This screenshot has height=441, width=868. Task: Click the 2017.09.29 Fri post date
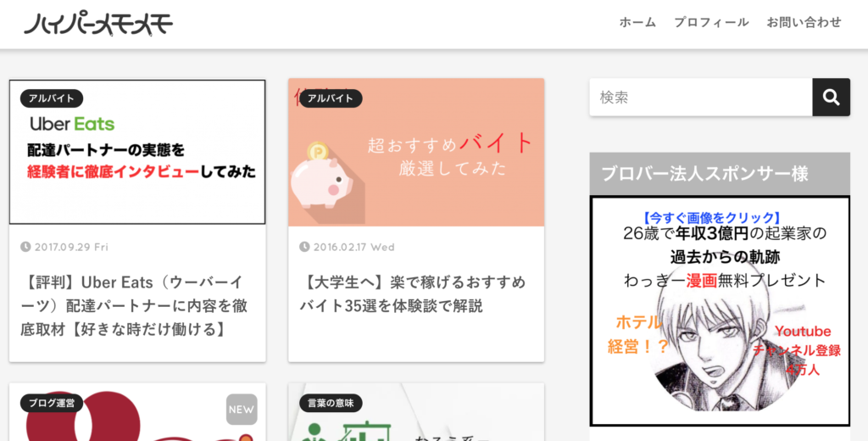click(x=71, y=247)
